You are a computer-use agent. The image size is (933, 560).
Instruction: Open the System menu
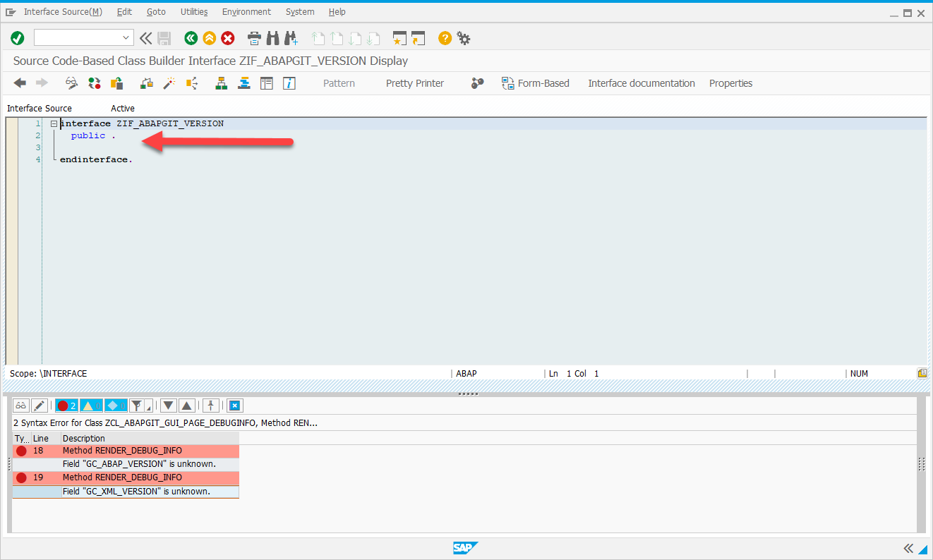[300, 12]
